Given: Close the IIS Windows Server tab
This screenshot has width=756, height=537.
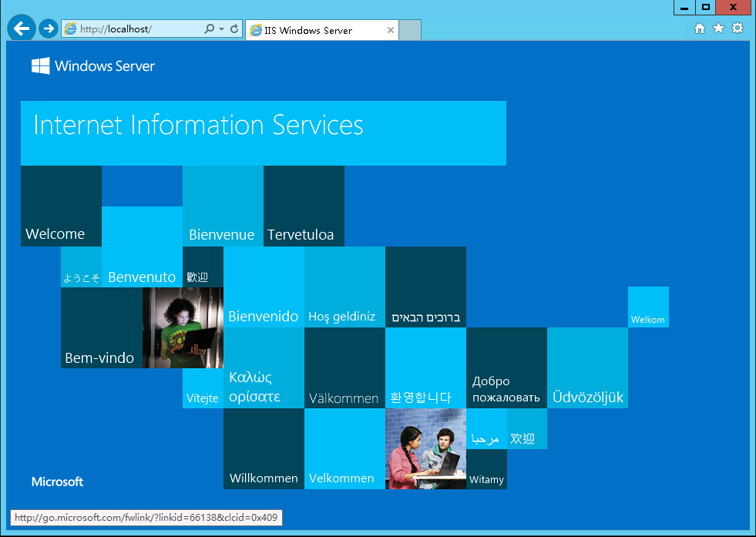Looking at the screenshot, I should [x=391, y=30].
